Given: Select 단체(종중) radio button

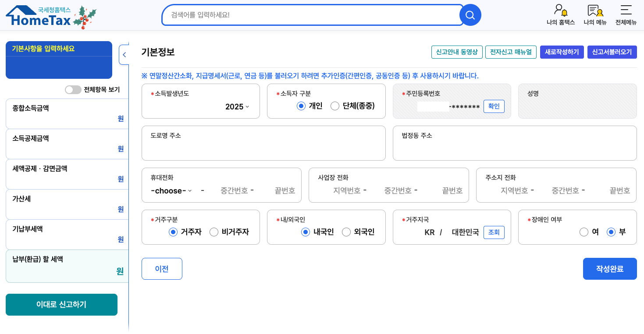Looking at the screenshot, I should (335, 106).
